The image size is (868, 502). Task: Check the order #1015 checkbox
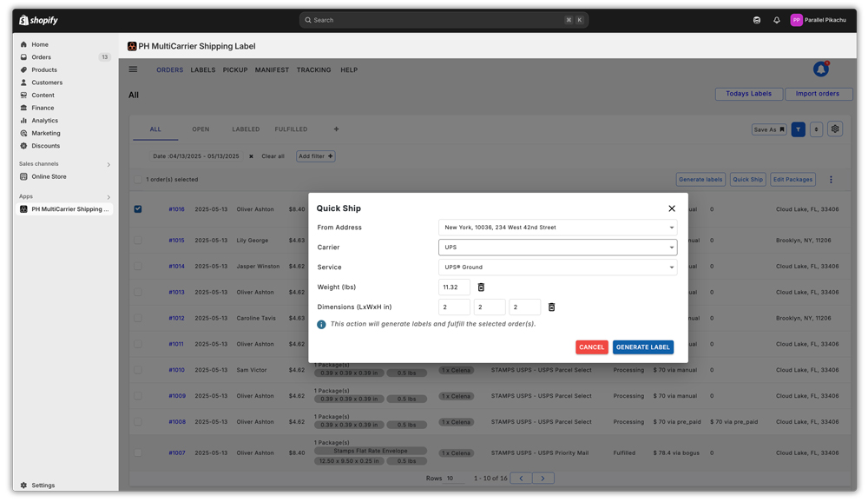click(138, 241)
